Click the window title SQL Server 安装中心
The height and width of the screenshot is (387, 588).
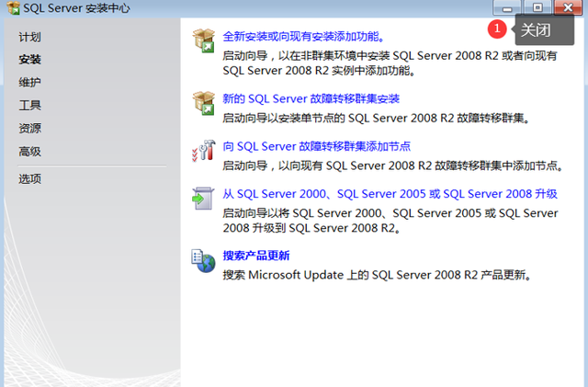tap(76, 8)
